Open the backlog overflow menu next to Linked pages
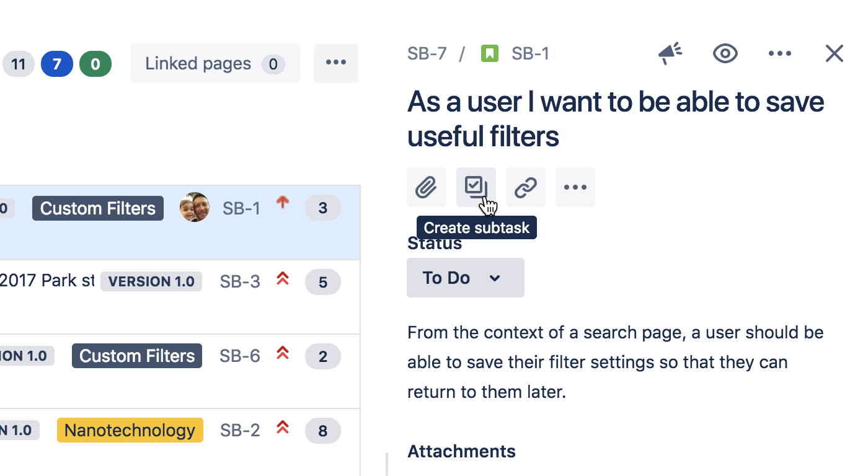 click(x=335, y=63)
